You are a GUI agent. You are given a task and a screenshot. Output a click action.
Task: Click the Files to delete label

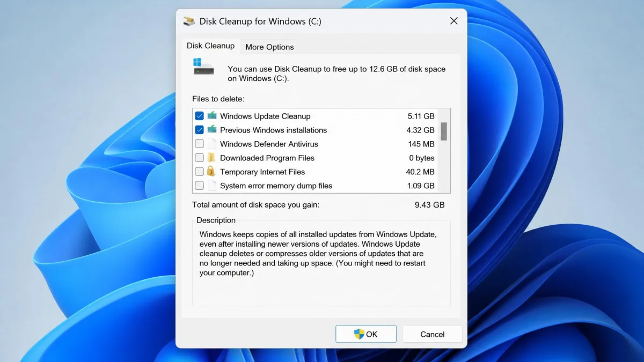[218, 99]
